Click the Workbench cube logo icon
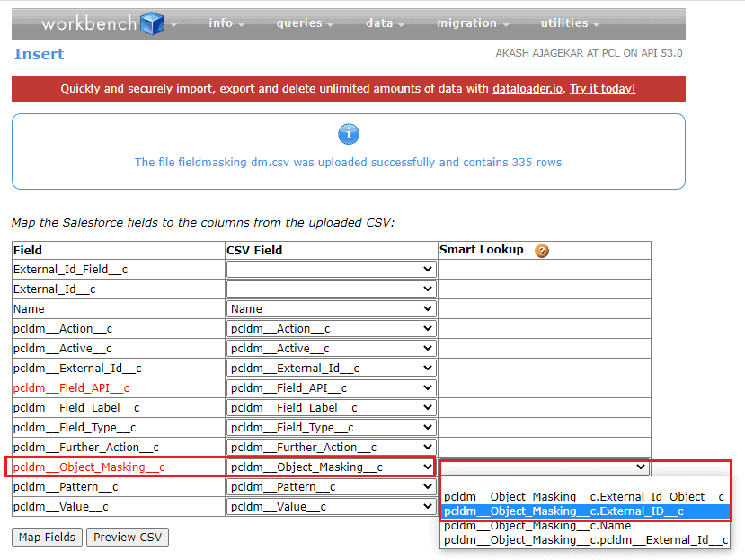 point(153,23)
